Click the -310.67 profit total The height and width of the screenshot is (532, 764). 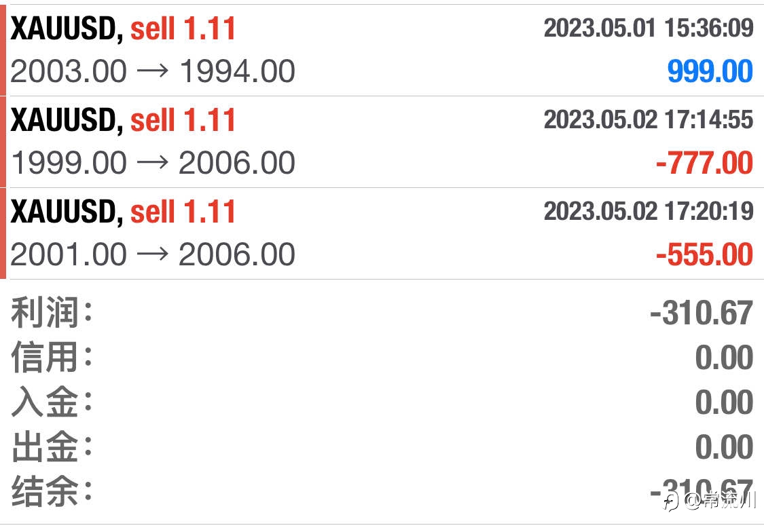pyautogui.click(x=702, y=313)
